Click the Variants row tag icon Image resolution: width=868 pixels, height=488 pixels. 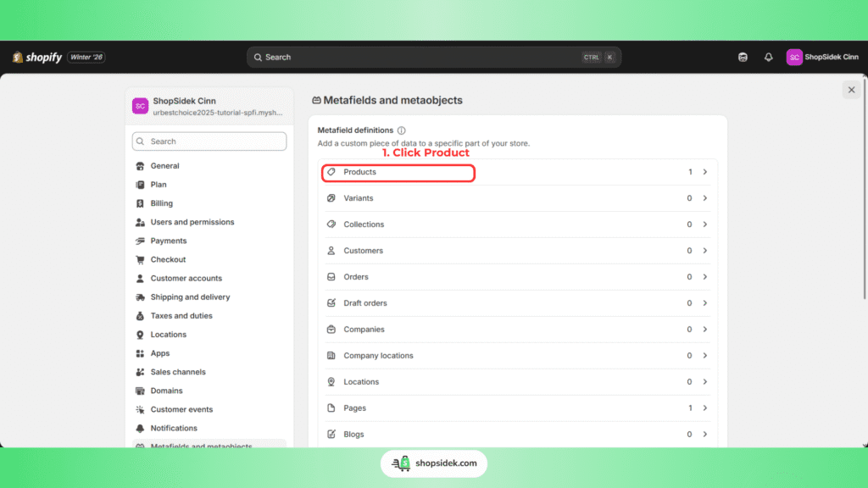point(331,198)
